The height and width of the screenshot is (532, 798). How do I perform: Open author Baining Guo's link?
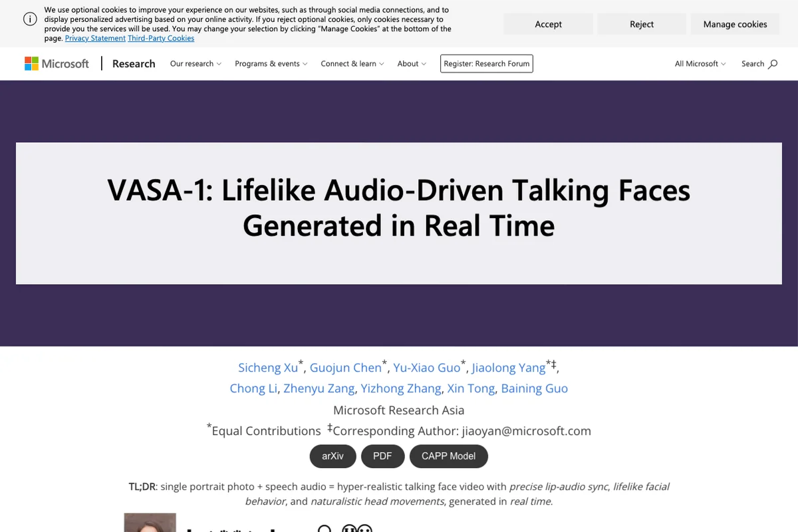point(534,388)
